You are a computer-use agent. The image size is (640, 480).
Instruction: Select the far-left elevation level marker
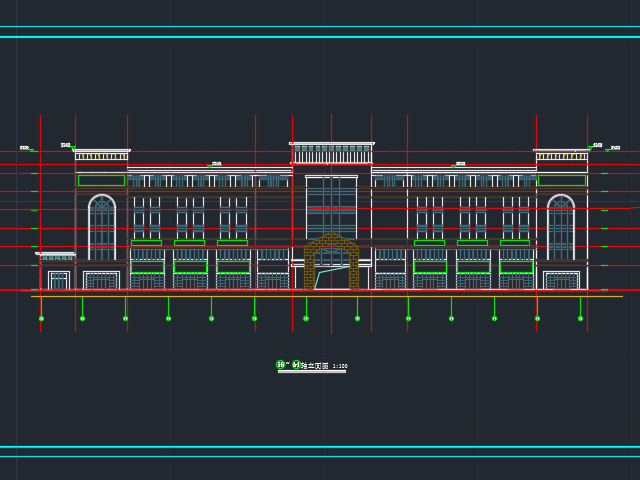click(25, 149)
